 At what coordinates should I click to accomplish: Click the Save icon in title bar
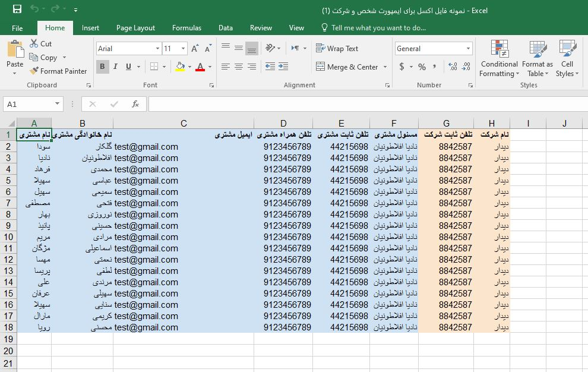17,10
